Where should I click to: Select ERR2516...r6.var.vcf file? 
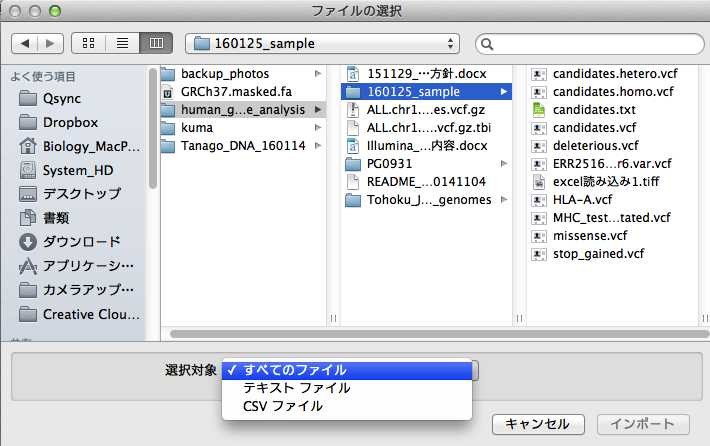click(612, 163)
